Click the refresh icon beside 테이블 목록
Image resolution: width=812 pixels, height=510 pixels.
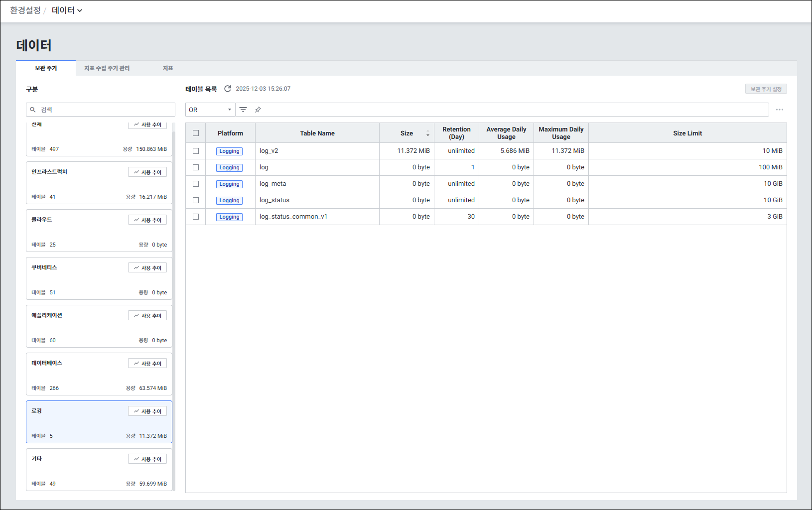228,89
